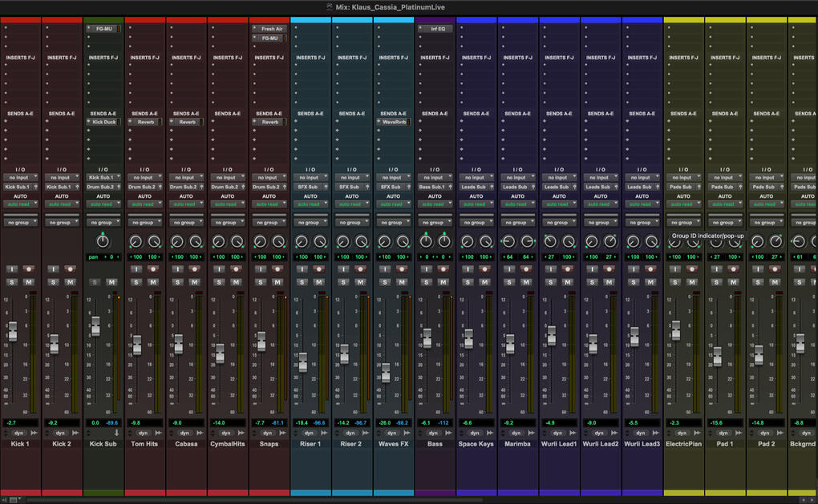818x504 pixels.
Task: Open the no group selector on Marimba
Action: click(x=517, y=223)
